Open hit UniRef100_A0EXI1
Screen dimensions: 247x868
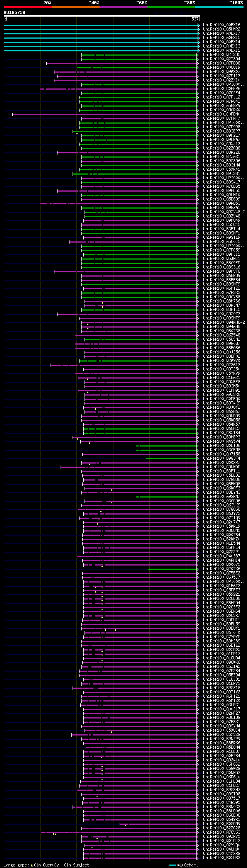[x=222, y=51]
